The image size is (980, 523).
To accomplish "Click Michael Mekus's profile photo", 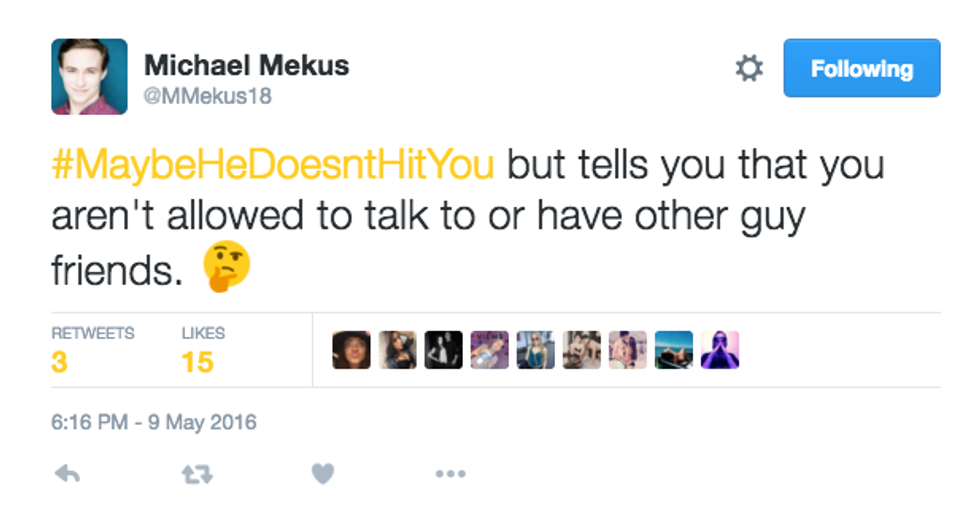I will coord(89,77).
